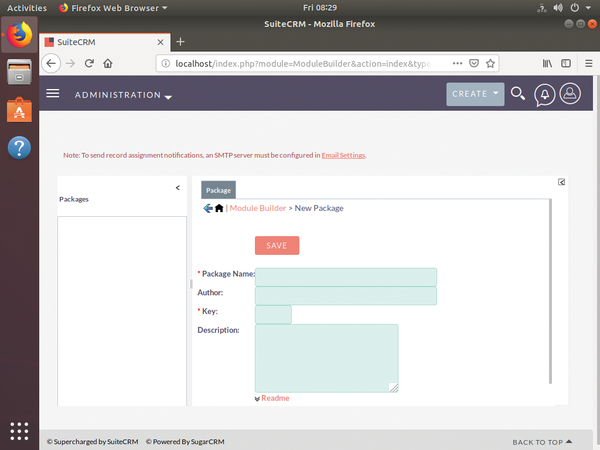
Task: Open the Administration dropdown menu
Action: click(123, 95)
